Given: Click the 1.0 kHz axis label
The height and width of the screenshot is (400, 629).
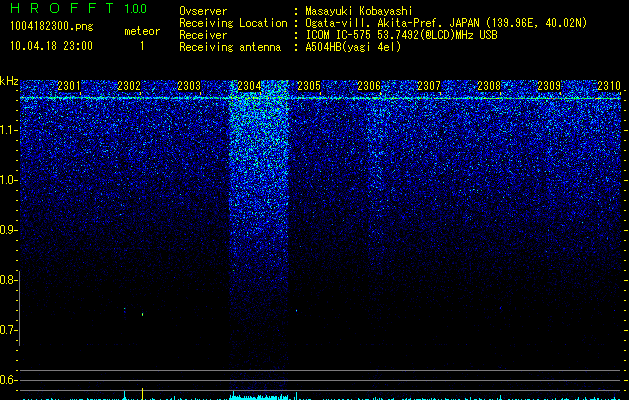Looking at the screenshot, I should point(8,180).
